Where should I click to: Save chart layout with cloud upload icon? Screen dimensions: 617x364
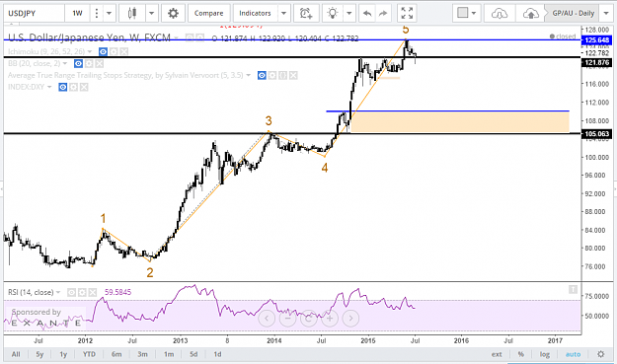tap(530, 14)
